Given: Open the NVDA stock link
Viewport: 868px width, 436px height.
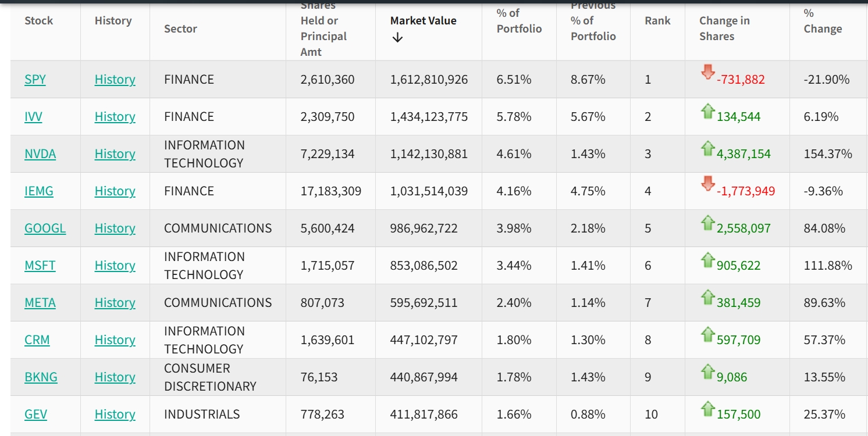Looking at the screenshot, I should (40, 154).
